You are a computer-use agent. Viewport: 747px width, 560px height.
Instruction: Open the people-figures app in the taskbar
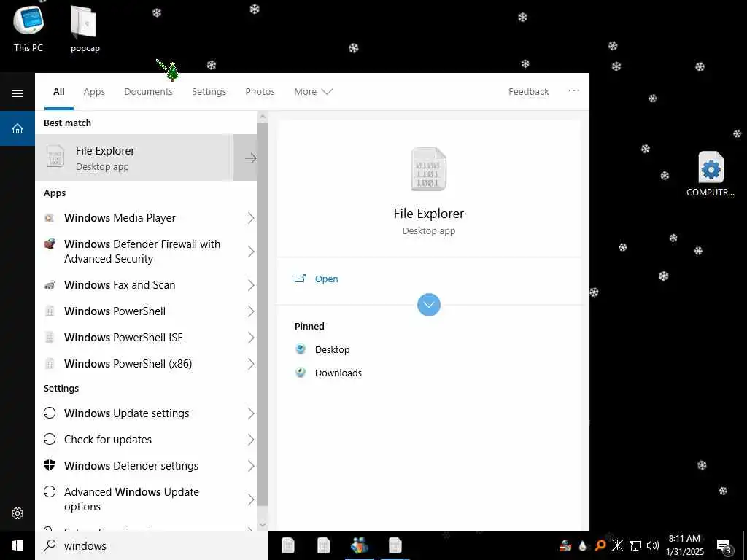360,545
